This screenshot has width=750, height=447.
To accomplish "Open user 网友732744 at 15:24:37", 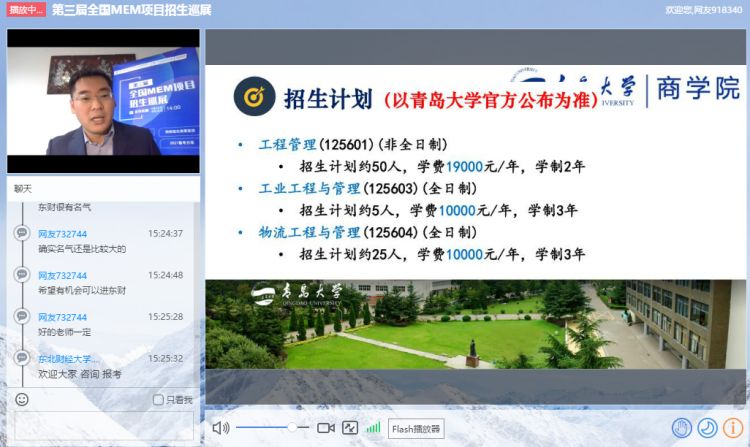I will (x=63, y=234).
